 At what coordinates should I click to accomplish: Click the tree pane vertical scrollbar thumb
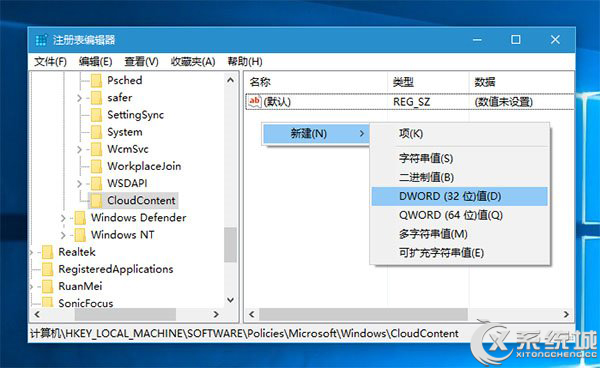(x=230, y=245)
